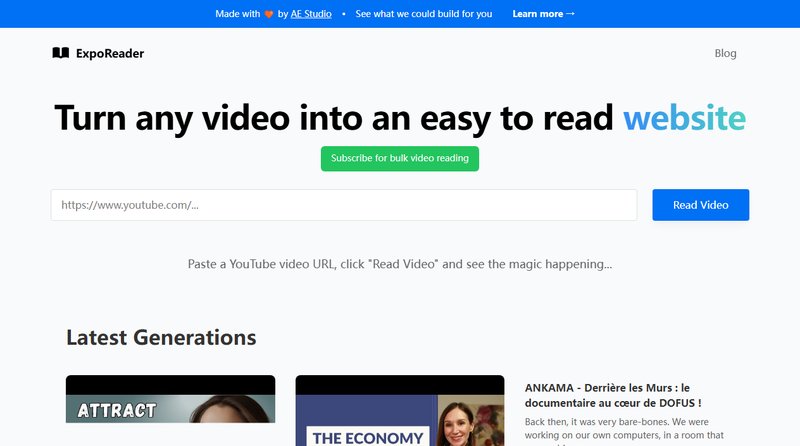800x446 pixels.
Task: Open THE ECONOMY video thumbnail
Action: pos(399,412)
